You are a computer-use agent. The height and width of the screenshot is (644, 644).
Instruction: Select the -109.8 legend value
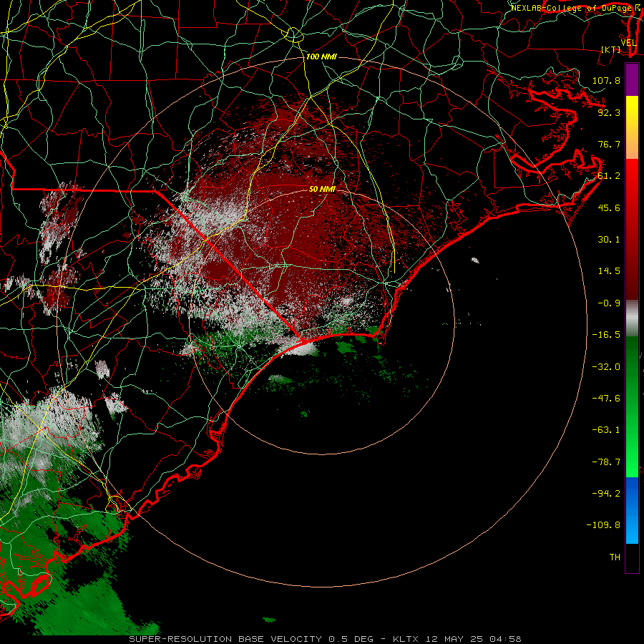(x=603, y=525)
